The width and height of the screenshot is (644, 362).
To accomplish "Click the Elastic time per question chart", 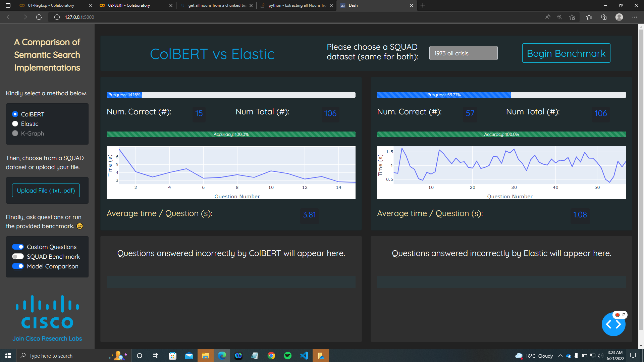I will pos(501,173).
